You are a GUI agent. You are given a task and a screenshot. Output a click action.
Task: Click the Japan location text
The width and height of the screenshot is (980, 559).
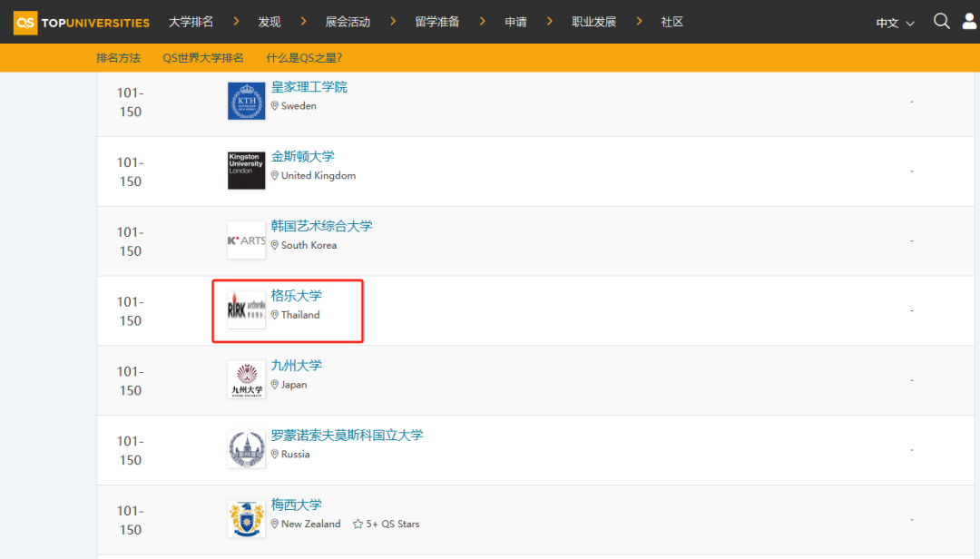[x=294, y=385]
